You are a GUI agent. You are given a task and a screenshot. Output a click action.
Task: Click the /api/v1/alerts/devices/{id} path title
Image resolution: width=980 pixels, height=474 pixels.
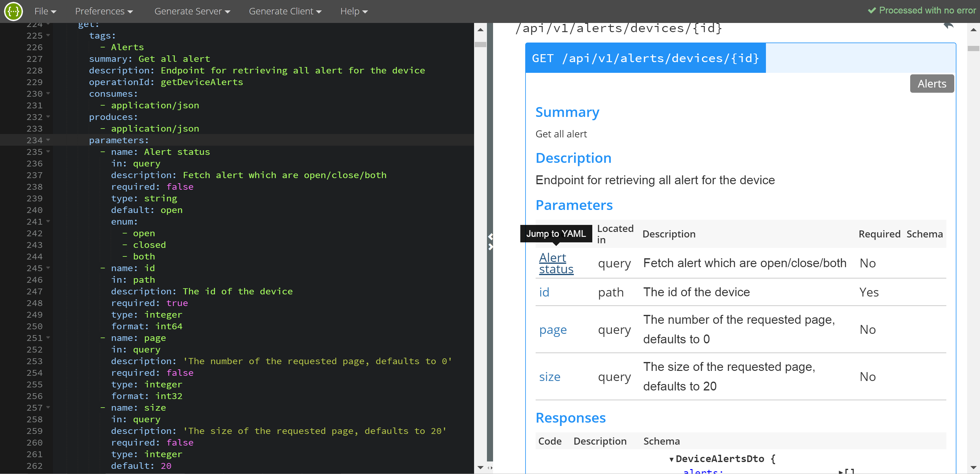(x=618, y=28)
